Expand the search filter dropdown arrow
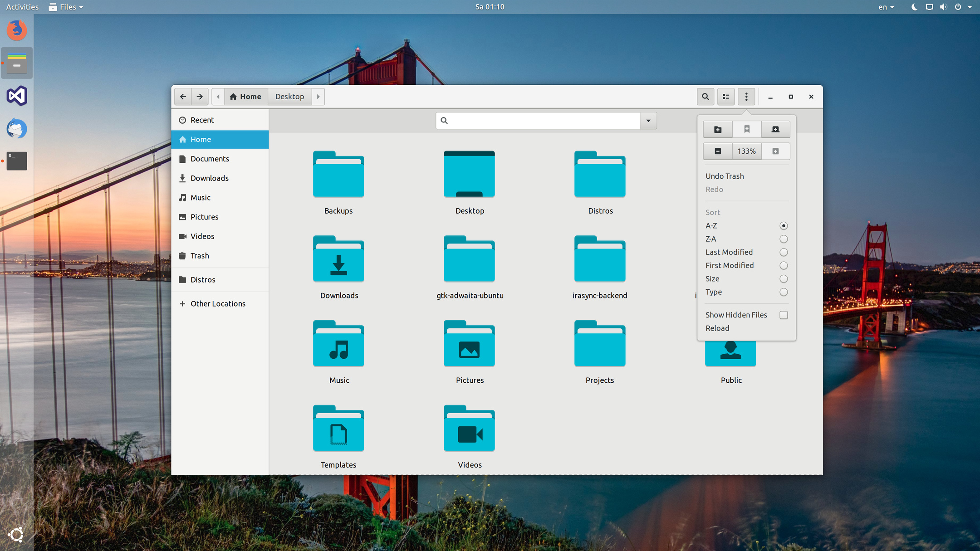The width and height of the screenshot is (980, 551). pyautogui.click(x=648, y=121)
